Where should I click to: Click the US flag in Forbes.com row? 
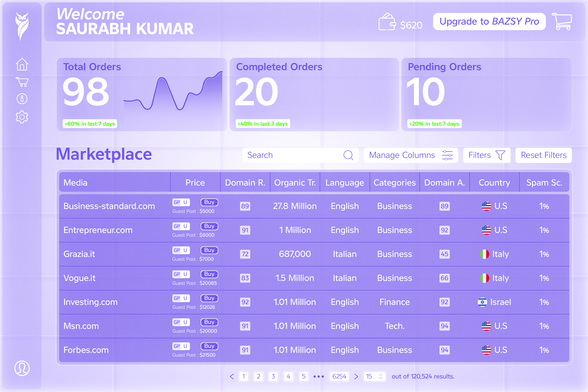486,350
